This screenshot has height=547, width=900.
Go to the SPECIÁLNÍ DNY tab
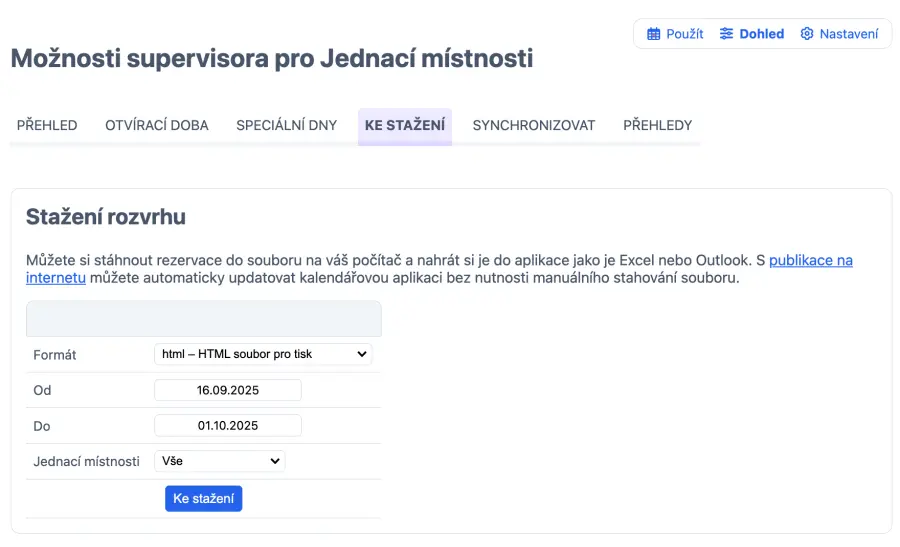pos(286,126)
